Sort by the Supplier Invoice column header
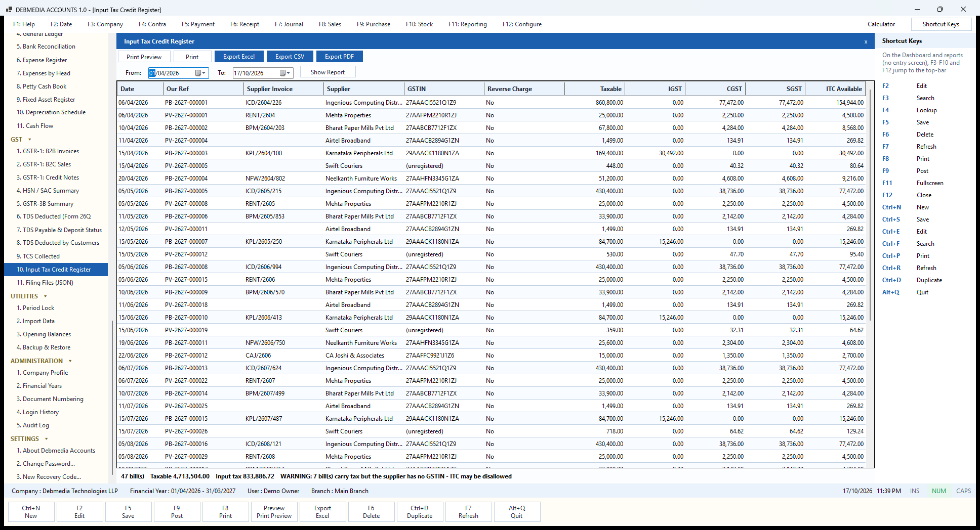This screenshot has height=530, width=980. pyautogui.click(x=283, y=89)
